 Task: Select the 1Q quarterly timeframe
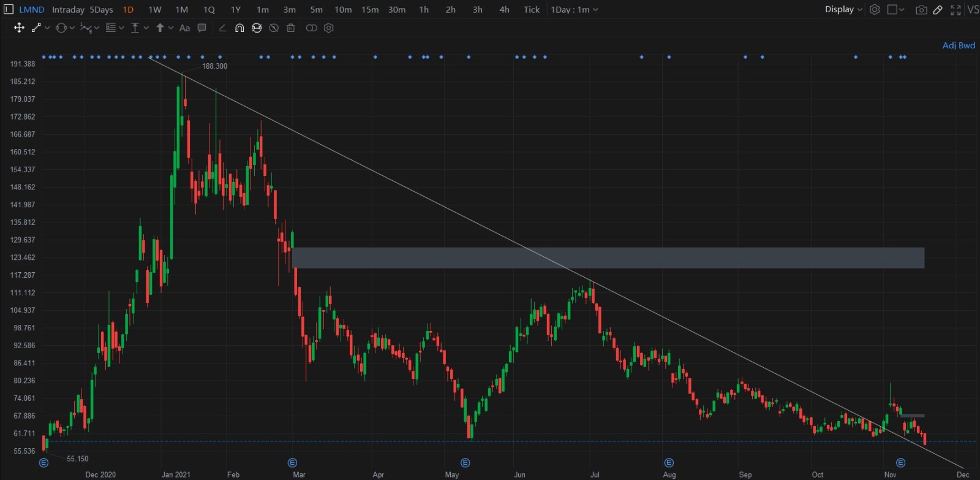pyautogui.click(x=209, y=10)
